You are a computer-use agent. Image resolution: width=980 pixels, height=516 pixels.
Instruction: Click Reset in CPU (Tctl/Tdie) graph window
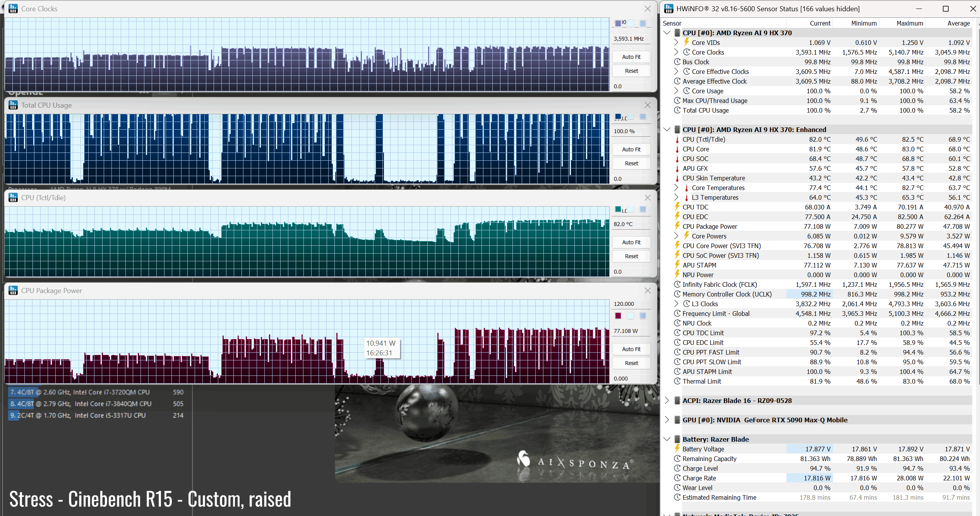click(631, 256)
